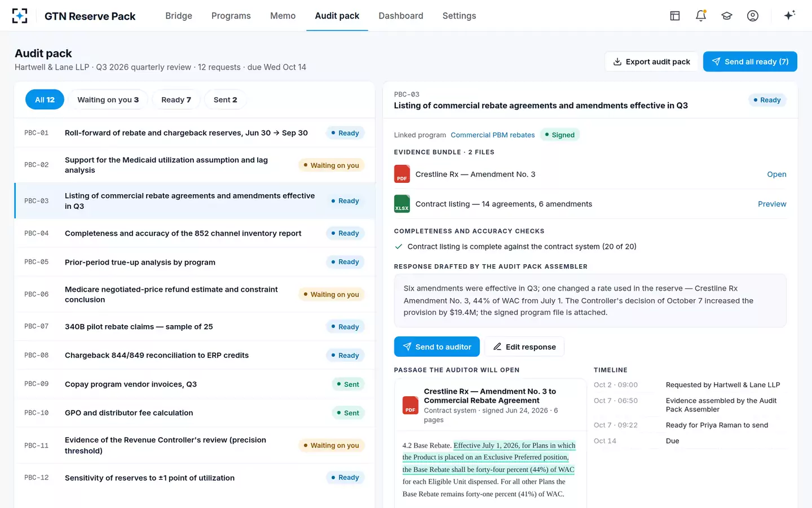Filter list by Sent 2
Image resolution: width=812 pixels, height=508 pixels.
point(225,100)
